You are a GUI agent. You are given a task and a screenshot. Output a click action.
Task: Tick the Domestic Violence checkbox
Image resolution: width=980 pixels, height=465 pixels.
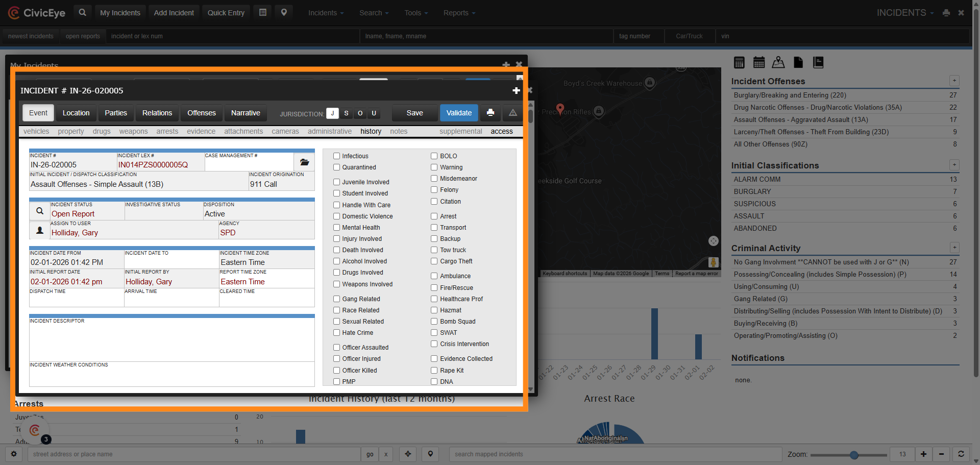tap(337, 216)
